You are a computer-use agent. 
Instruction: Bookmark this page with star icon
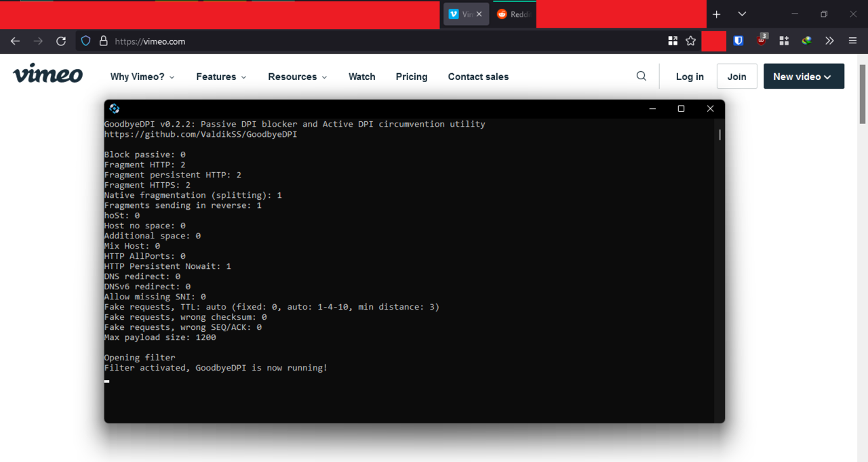[690, 41]
